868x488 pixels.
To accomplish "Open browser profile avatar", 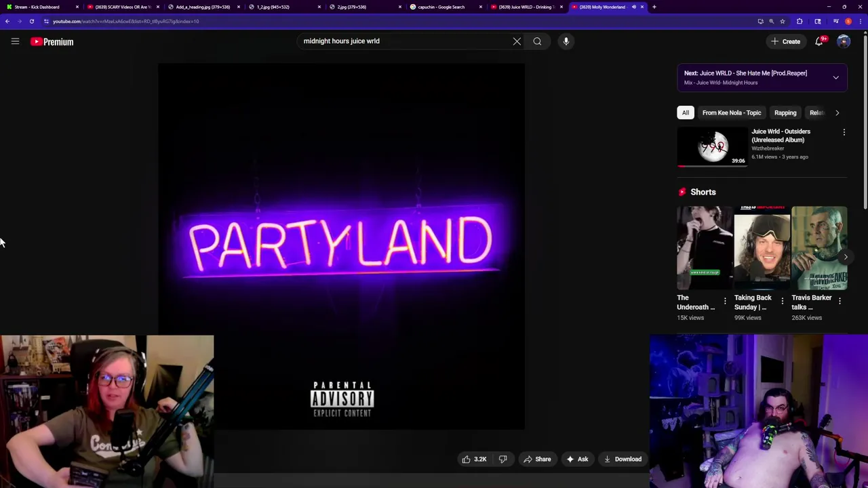I will pos(848,21).
